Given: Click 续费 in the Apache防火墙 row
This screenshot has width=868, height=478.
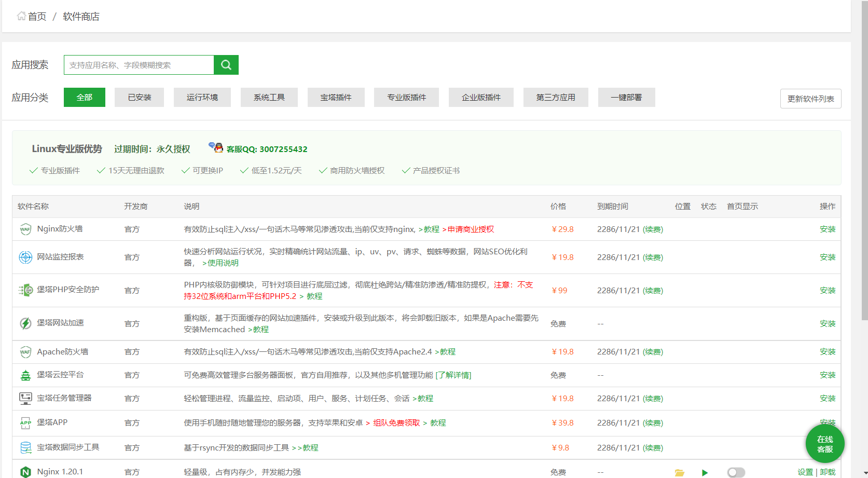Looking at the screenshot, I should click(x=653, y=351).
